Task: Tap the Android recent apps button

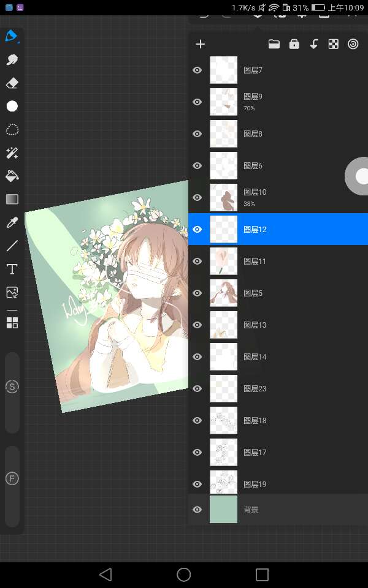Action: (x=262, y=574)
